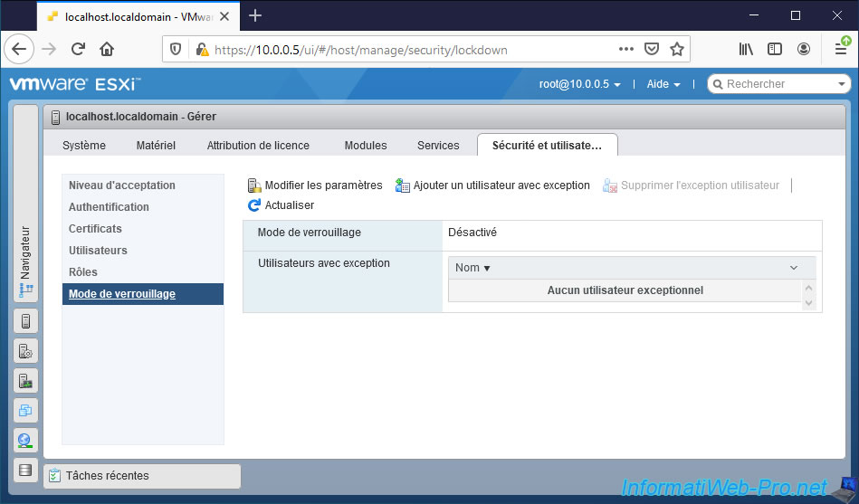Click the Rechercher search field
This screenshot has height=504, width=859.
pyautogui.click(x=774, y=84)
